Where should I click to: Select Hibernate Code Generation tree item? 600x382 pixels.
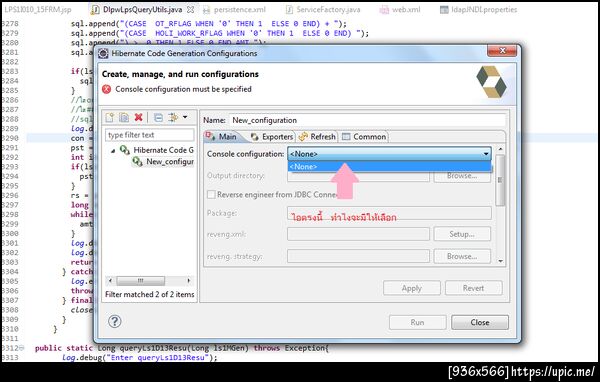click(157, 150)
